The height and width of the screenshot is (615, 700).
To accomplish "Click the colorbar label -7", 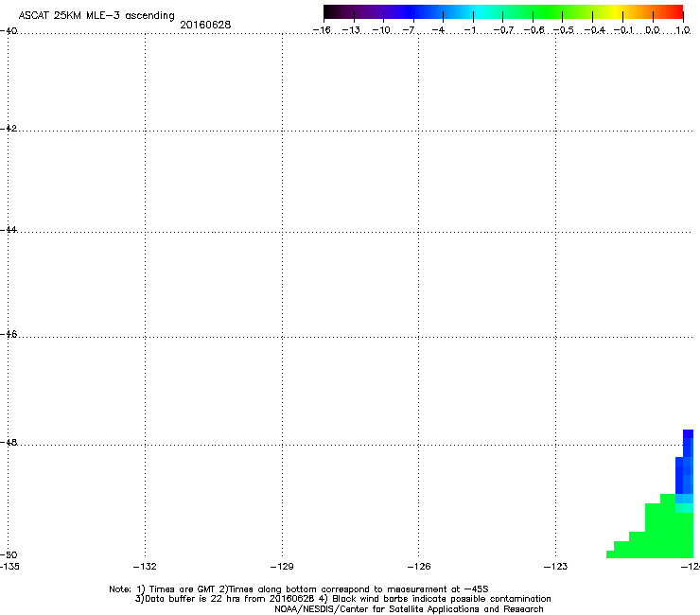I will tap(409, 30).
